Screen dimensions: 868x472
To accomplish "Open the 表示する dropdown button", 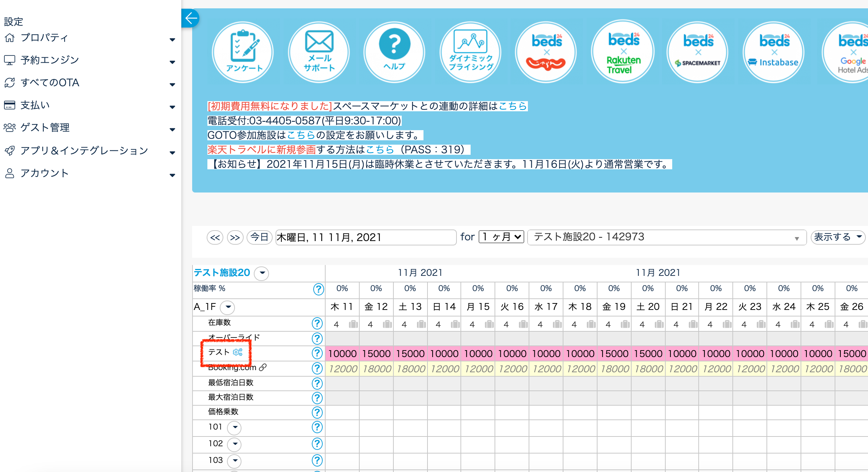I will 838,237.
